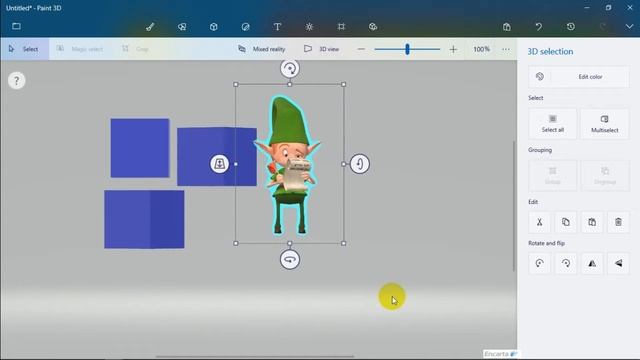The height and width of the screenshot is (360, 640).
Task: Open the 2D shapes tool
Action: [182, 27]
